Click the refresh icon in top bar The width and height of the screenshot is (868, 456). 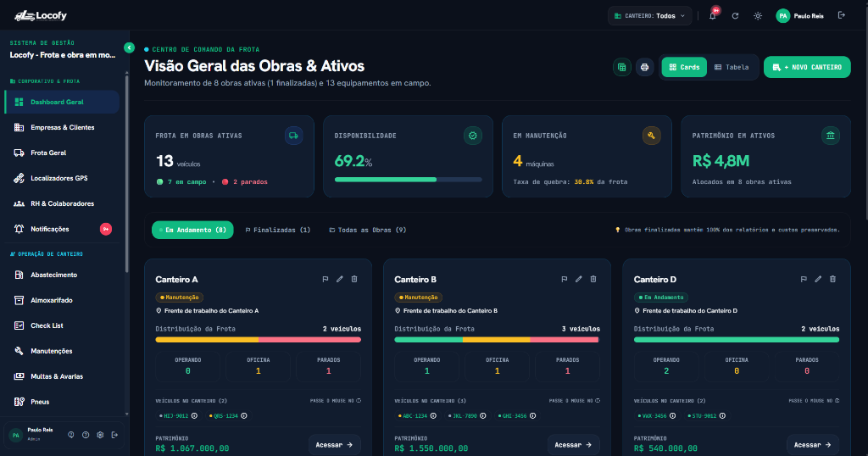coord(735,15)
